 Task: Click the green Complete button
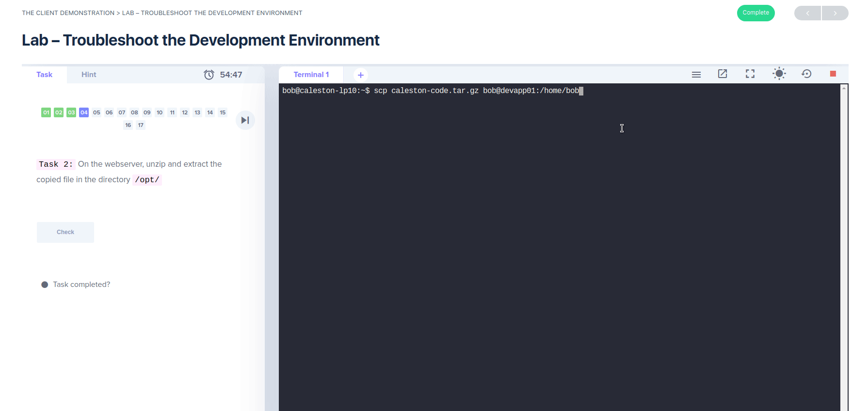point(755,13)
